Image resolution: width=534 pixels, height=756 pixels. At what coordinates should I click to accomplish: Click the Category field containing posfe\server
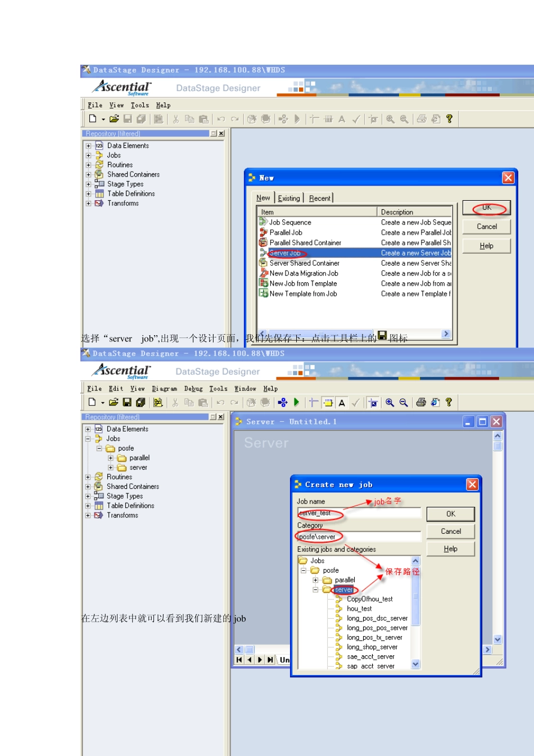click(359, 537)
